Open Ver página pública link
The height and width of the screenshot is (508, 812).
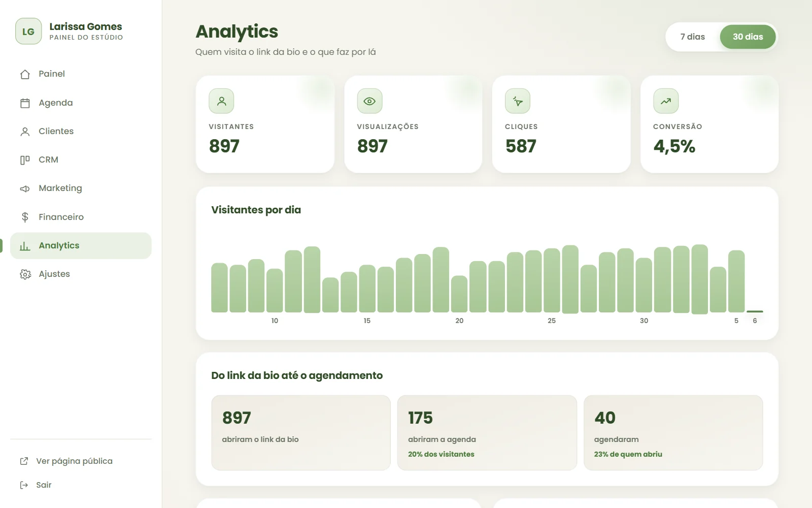[81, 461]
